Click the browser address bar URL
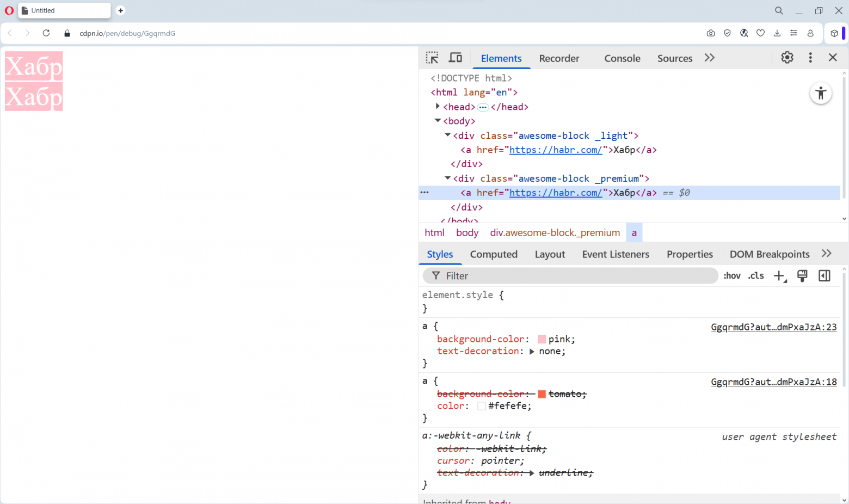 [x=127, y=33]
